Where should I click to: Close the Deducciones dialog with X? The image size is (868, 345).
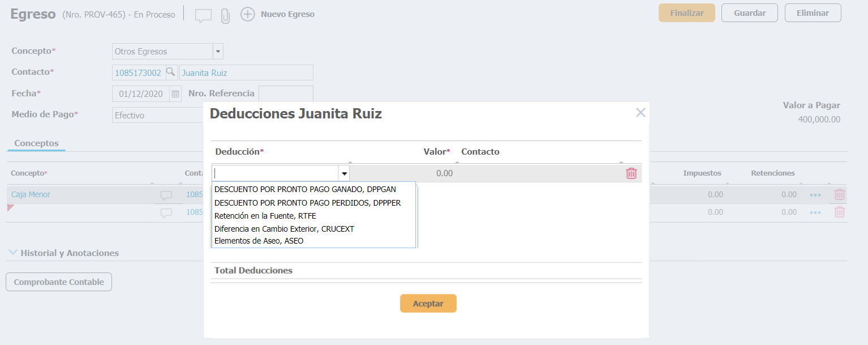[641, 113]
